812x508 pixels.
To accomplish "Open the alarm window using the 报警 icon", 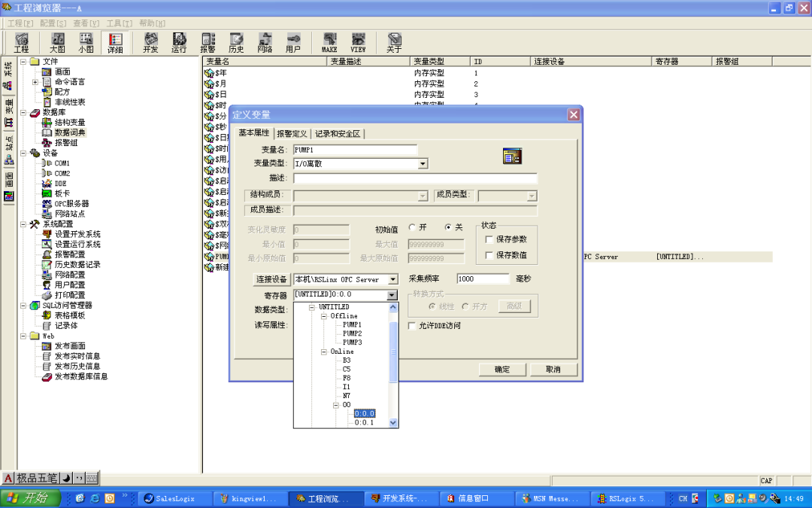I will coord(208,41).
